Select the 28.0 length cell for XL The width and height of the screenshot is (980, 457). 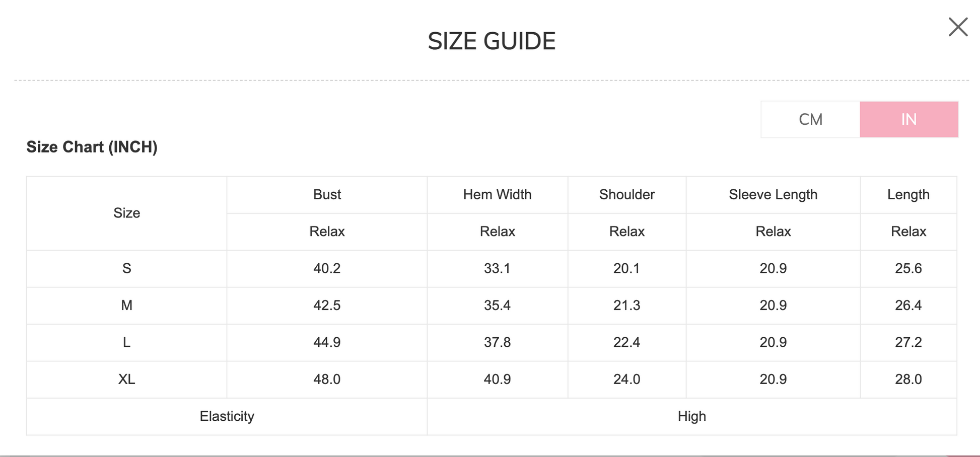point(908,379)
